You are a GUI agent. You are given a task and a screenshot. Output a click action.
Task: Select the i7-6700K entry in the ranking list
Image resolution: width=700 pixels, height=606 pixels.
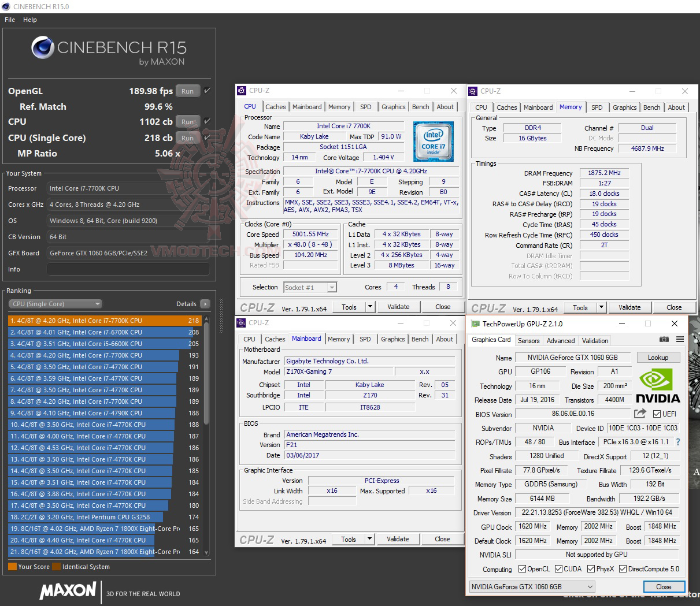tap(87, 332)
